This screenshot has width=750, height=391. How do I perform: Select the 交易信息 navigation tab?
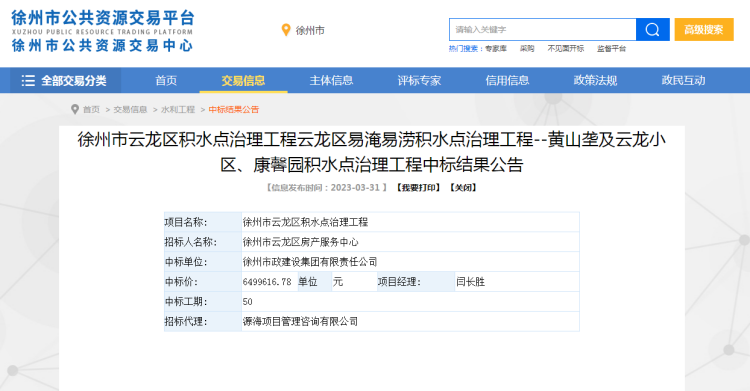[243, 80]
